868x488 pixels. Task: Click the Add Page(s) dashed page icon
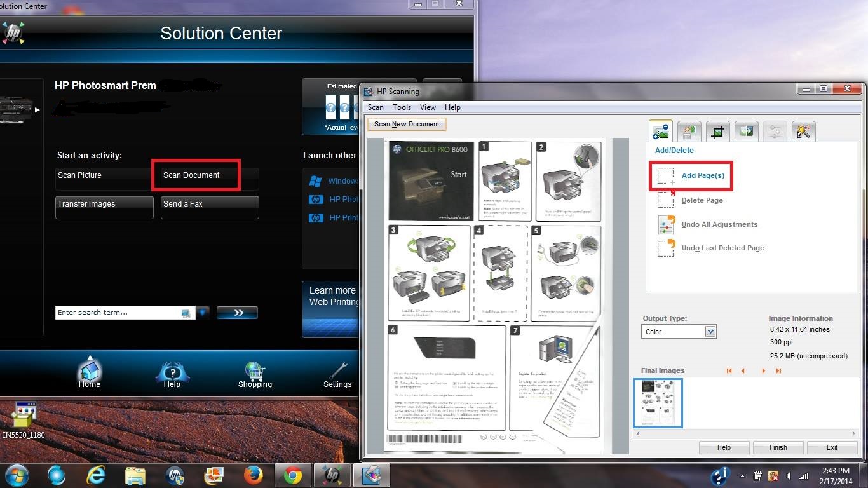(666, 176)
